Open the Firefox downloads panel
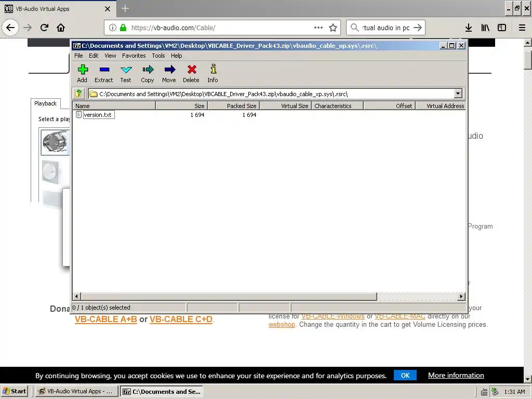532x399 pixels. (x=469, y=28)
